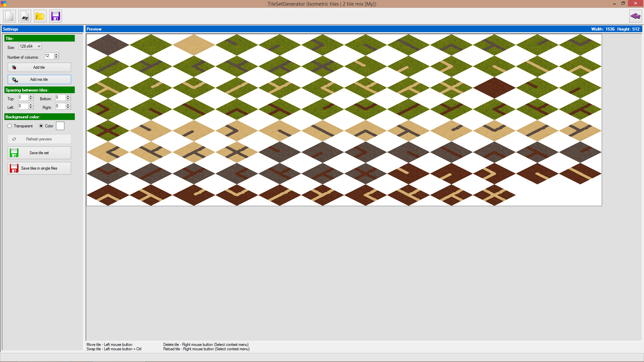Save the project using the purple floppy icon
This screenshot has width=644, height=362.
pyautogui.click(x=55, y=16)
